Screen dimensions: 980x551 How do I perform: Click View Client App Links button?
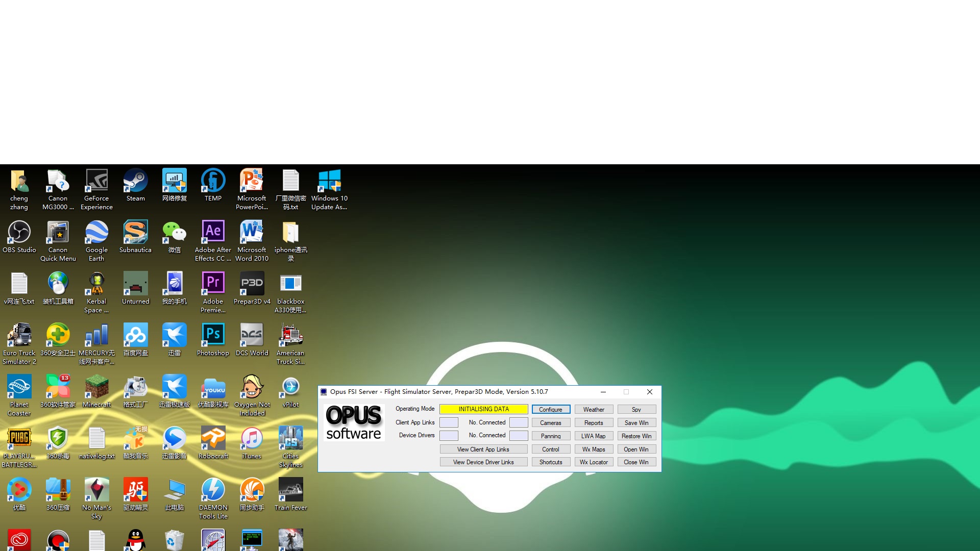tap(483, 449)
